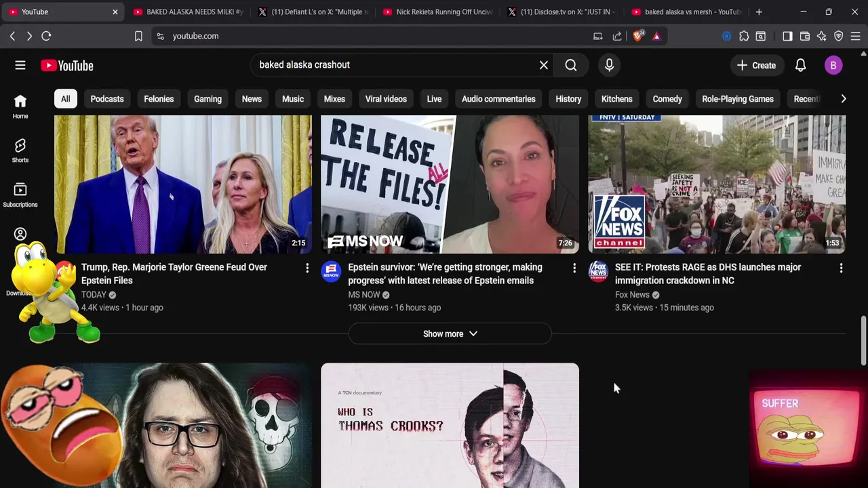The height and width of the screenshot is (488, 868).
Task: Open Brave Rewards triangle icon
Action: pos(656,36)
